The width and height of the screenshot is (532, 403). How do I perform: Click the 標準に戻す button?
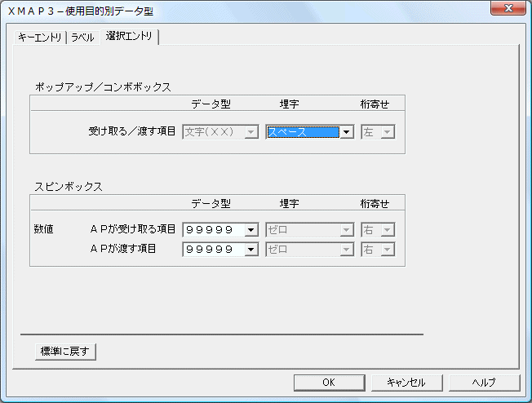point(65,352)
